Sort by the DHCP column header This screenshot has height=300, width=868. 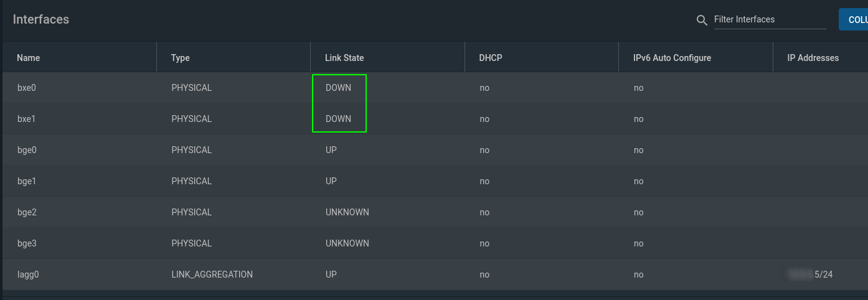pos(491,58)
